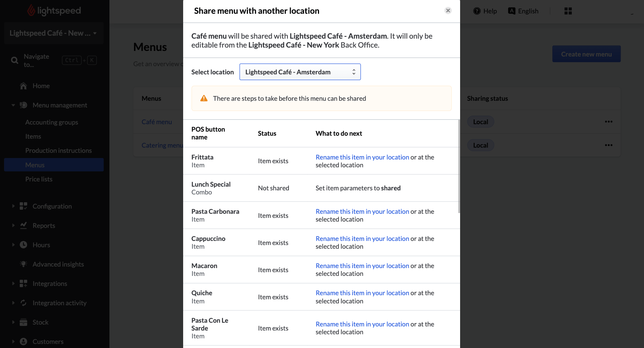
Task: Click the Home house icon
Action: (x=23, y=86)
